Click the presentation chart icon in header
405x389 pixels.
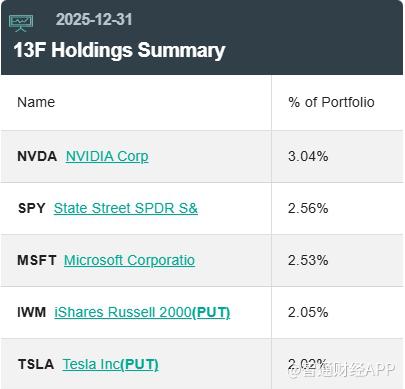(21, 23)
